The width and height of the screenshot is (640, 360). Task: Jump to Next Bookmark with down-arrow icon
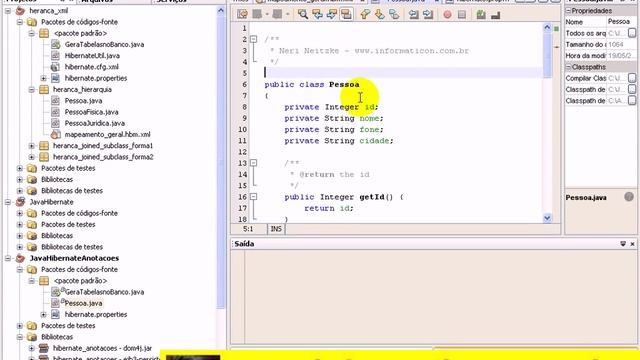pos(379,15)
